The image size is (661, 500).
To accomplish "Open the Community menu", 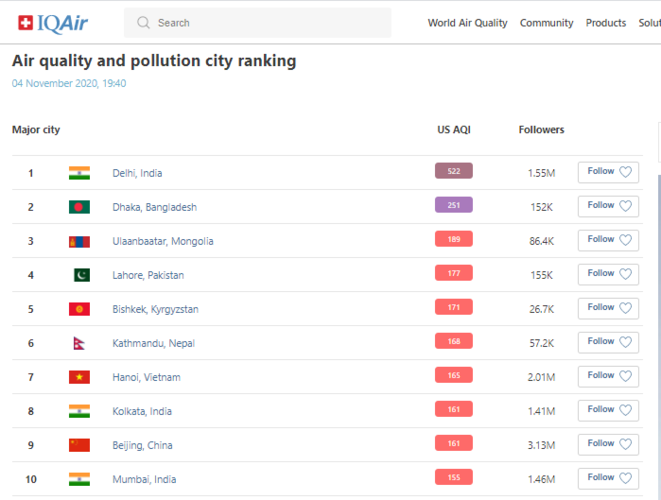I will [546, 23].
